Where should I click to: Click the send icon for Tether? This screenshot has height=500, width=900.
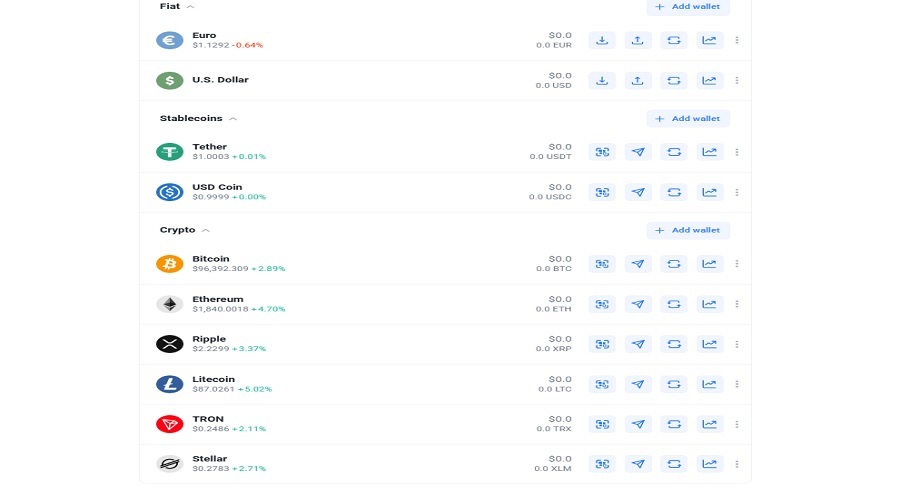point(637,152)
